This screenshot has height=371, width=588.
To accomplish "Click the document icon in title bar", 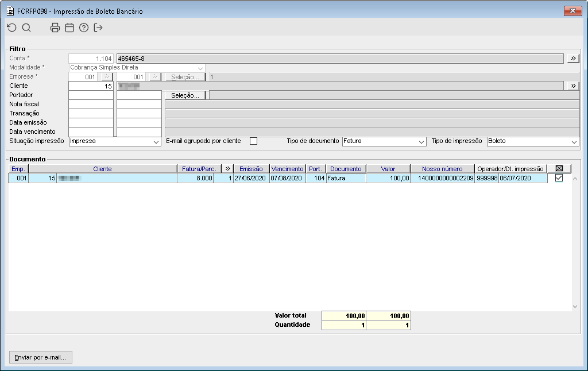I will point(10,11).
